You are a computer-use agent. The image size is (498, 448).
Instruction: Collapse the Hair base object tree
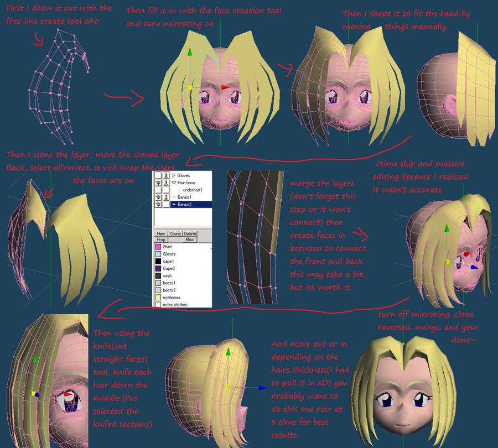click(x=173, y=183)
